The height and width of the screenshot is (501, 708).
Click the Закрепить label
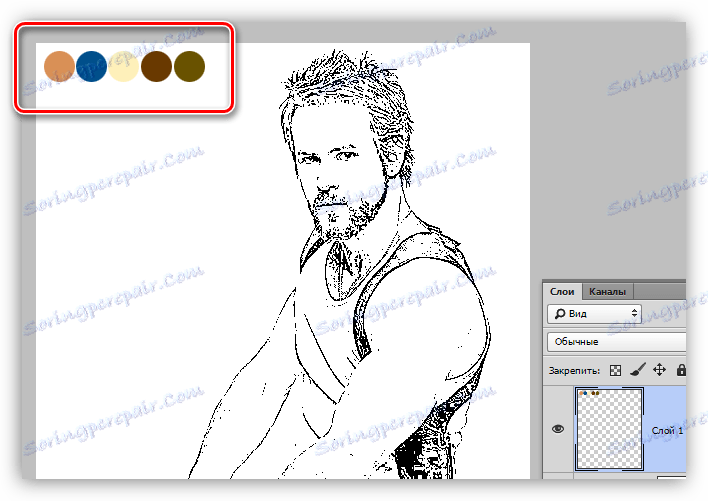coord(574,371)
